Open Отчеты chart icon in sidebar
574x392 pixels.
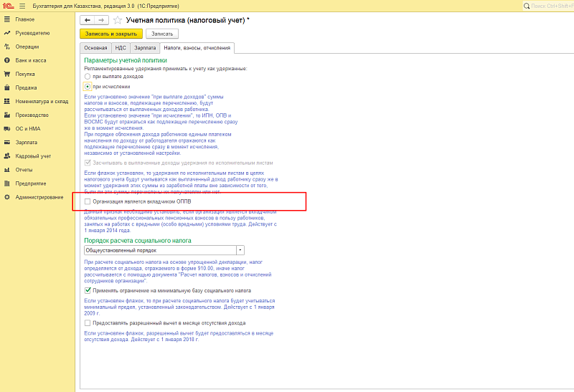pos(6,170)
